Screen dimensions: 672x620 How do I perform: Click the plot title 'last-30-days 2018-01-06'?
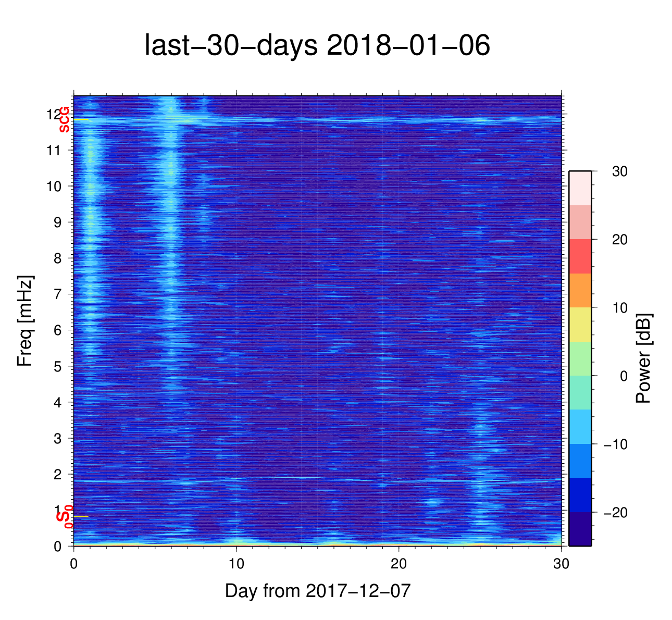317,46
